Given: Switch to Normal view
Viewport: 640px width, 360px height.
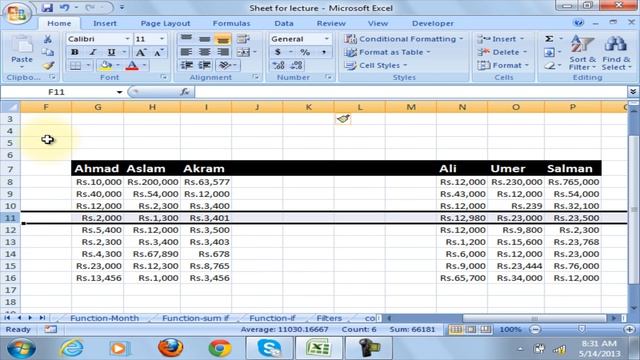Looking at the screenshot, I should [x=456, y=329].
